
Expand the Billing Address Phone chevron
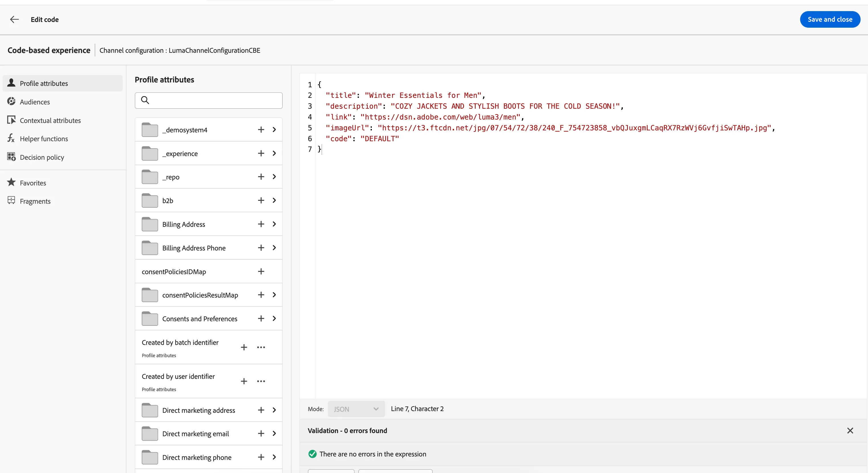pyautogui.click(x=274, y=248)
